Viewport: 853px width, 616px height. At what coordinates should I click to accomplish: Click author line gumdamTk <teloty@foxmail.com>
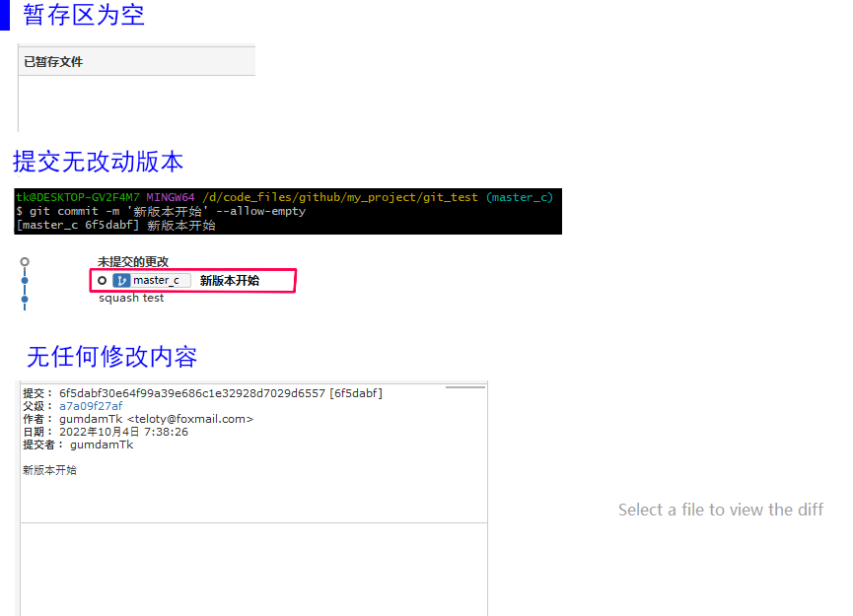(138, 419)
